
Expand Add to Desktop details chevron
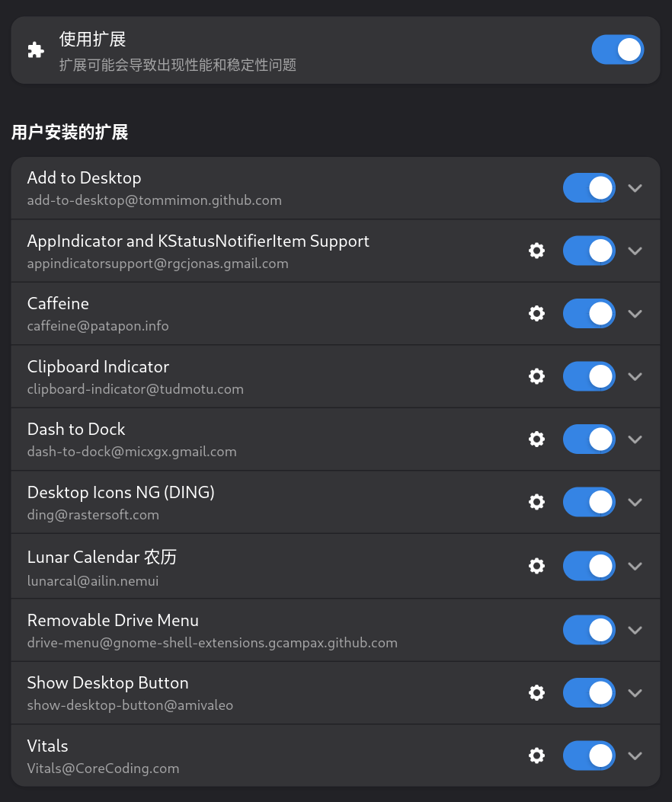pos(635,188)
